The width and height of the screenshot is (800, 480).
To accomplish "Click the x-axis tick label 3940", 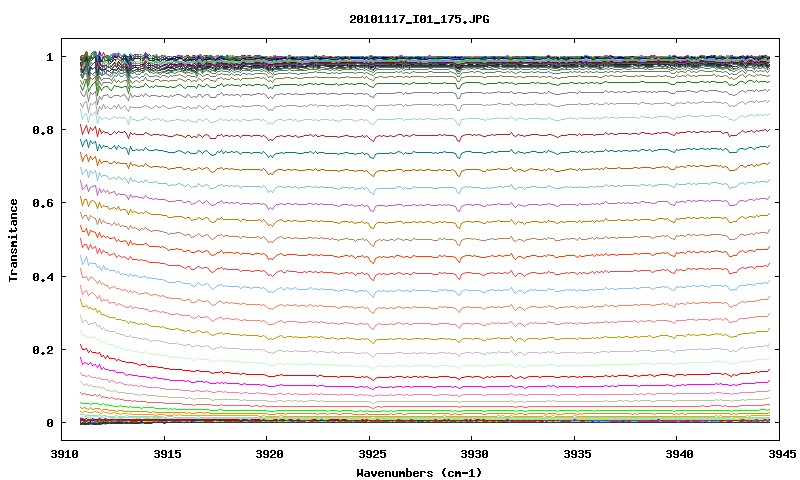I will tap(680, 454).
